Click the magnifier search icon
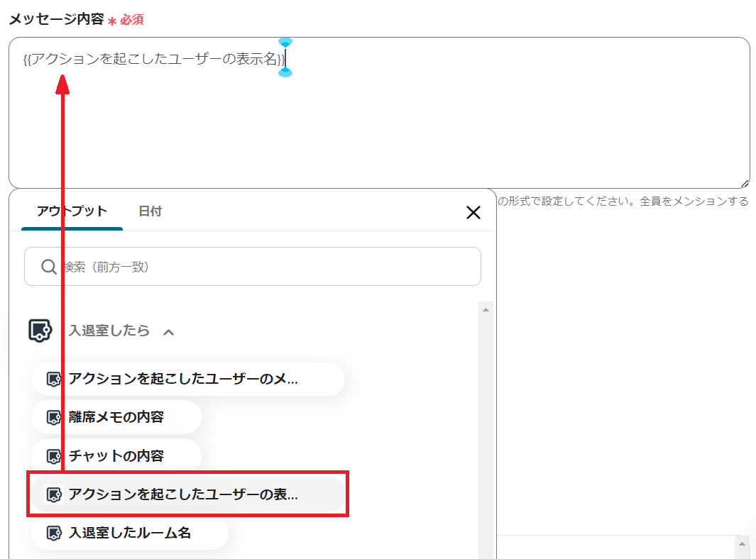 pyautogui.click(x=49, y=267)
